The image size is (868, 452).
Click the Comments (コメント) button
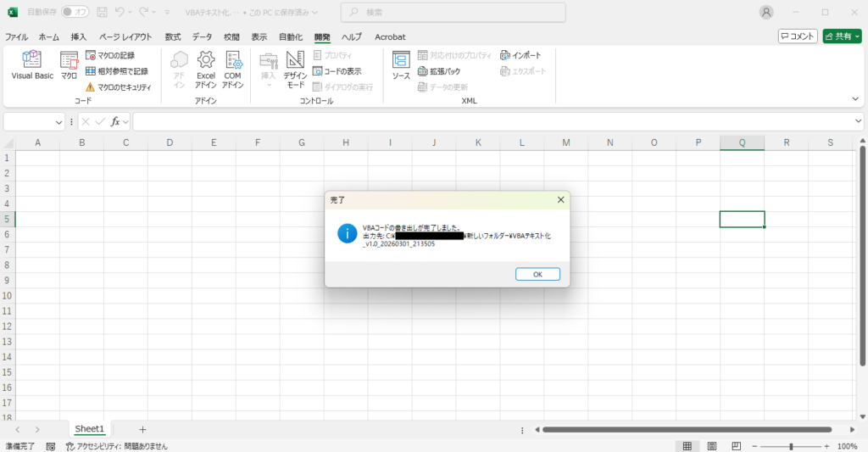[x=798, y=36]
